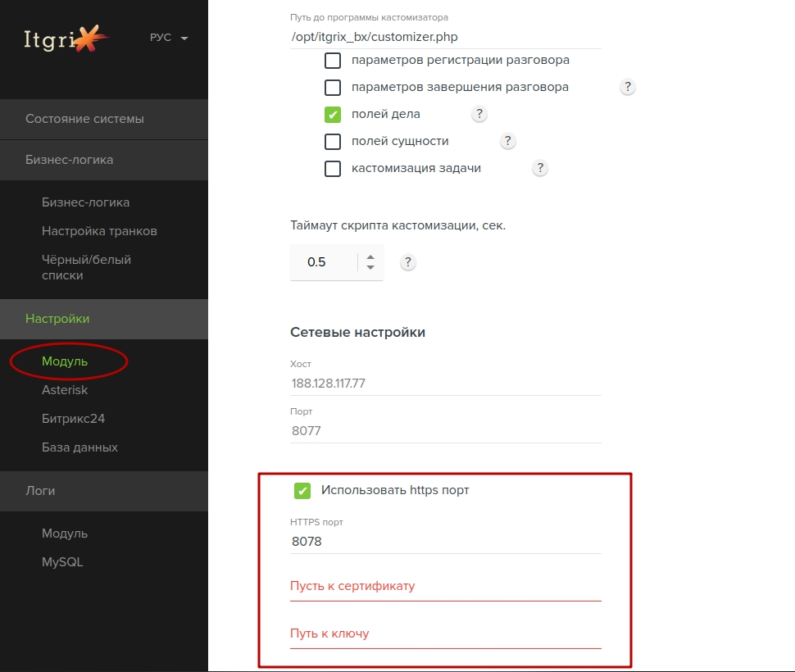This screenshot has height=672, width=795.
Task: Open 'Настройка транков' page
Action: point(99,231)
